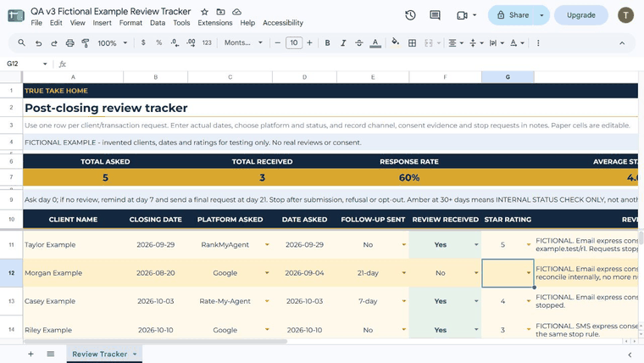
Task: Open Casey Example review received dropdown
Action: (x=476, y=301)
